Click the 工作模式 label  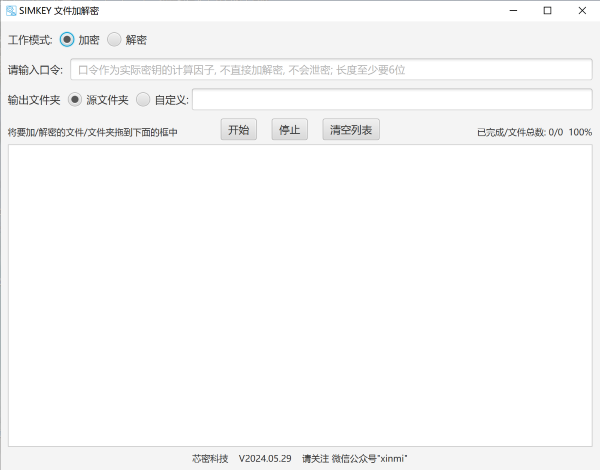click(30, 40)
